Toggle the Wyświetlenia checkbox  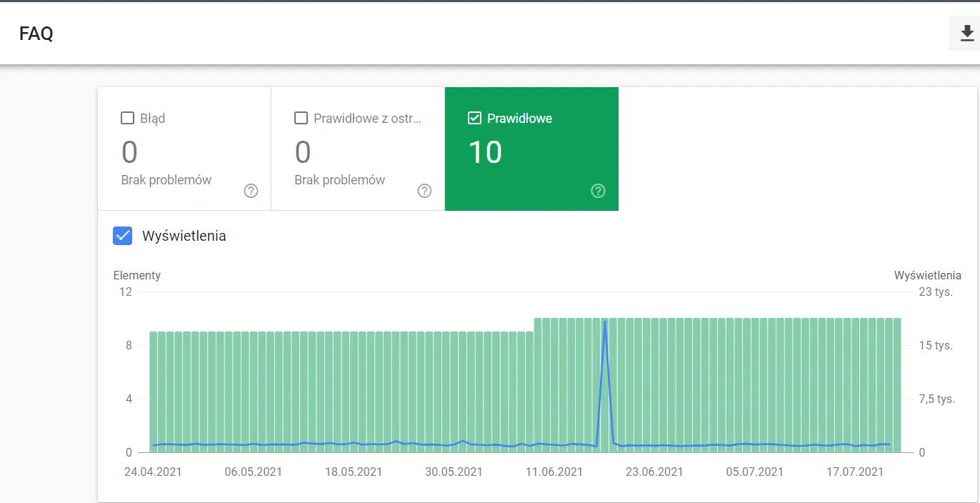coord(123,236)
